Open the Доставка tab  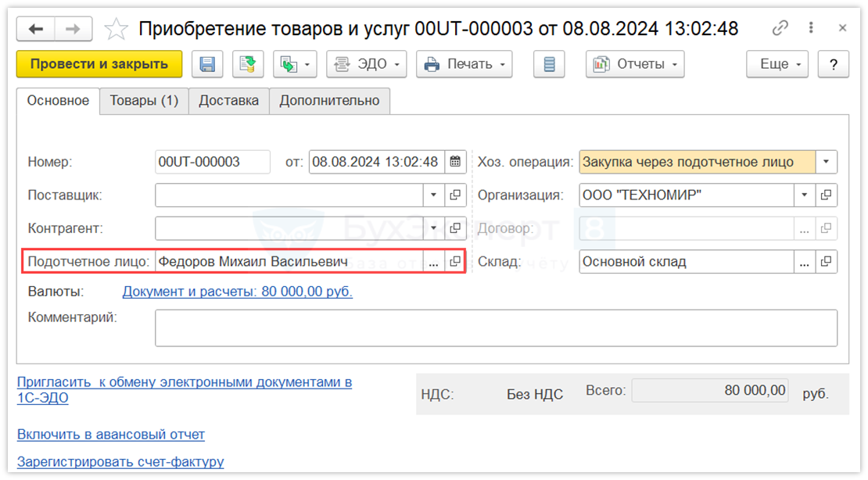coord(228,101)
